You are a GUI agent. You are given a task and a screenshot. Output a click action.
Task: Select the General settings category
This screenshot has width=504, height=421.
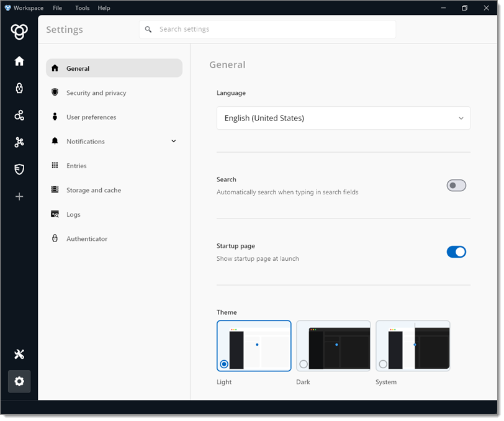coord(114,68)
